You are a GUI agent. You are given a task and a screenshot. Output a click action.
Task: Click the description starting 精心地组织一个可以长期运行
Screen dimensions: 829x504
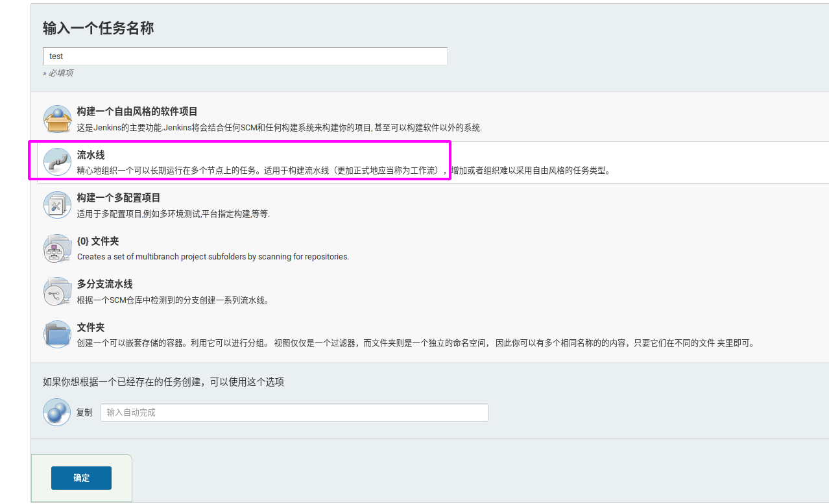[344, 171]
